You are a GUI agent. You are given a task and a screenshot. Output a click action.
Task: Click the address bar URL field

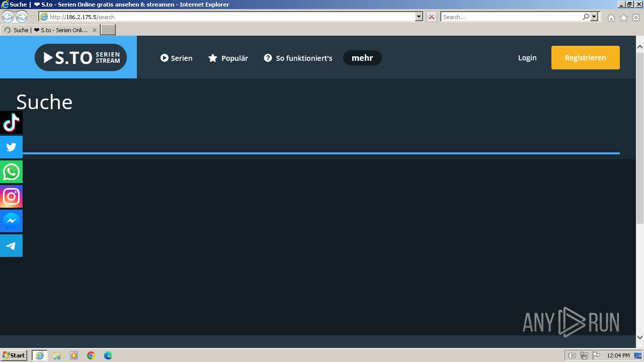[x=231, y=17]
